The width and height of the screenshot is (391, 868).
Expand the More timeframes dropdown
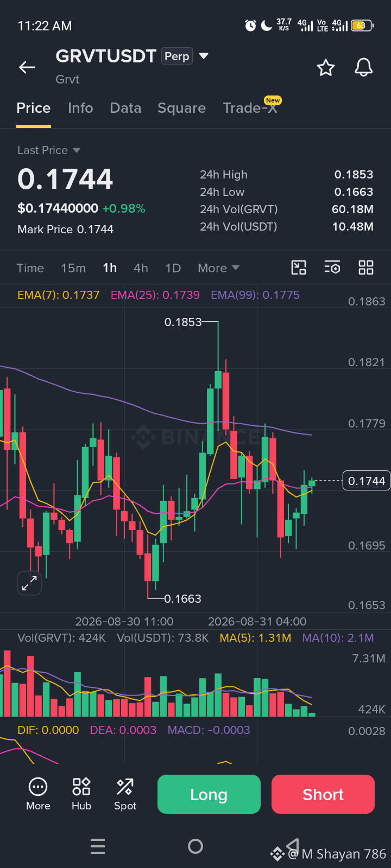click(x=219, y=268)
